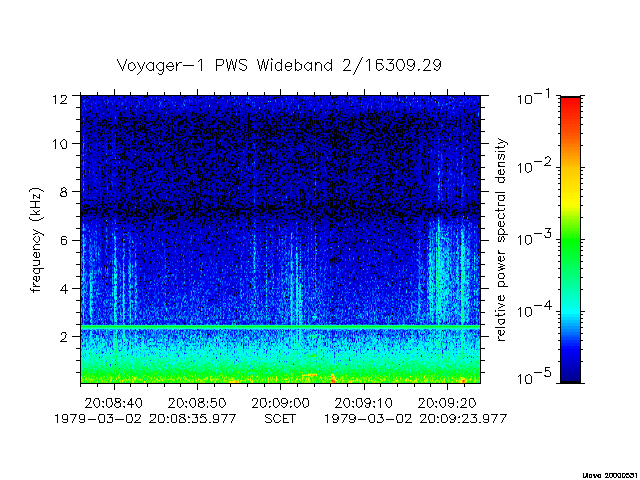Click the red top of the colorbar
The image size is (640, 480).
coord(571,105)
